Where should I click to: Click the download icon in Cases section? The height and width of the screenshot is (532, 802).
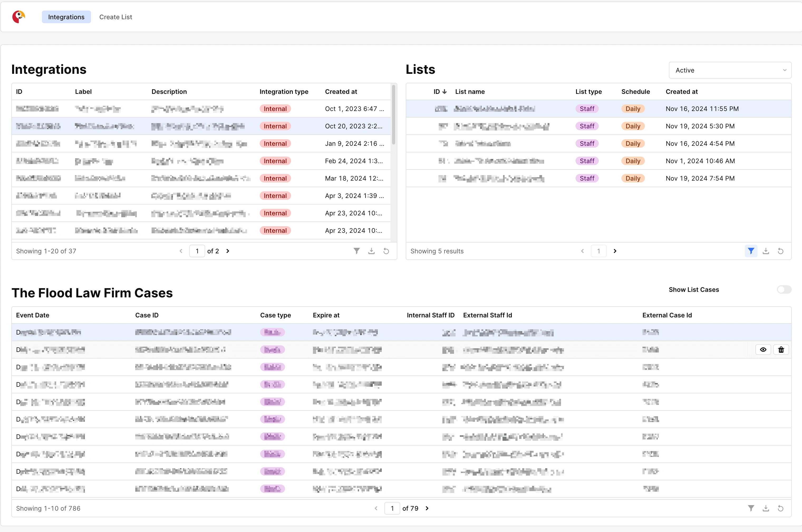point(766,508)
